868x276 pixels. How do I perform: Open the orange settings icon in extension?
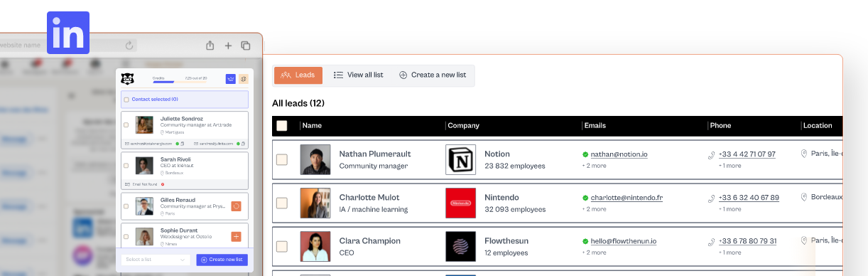click(x=243, y=79)
